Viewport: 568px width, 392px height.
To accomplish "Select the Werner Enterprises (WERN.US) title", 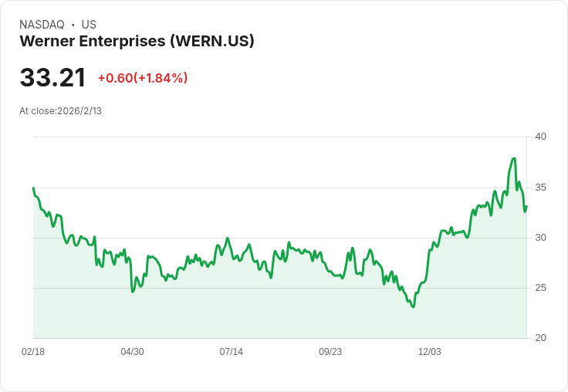I will (137, 42).
